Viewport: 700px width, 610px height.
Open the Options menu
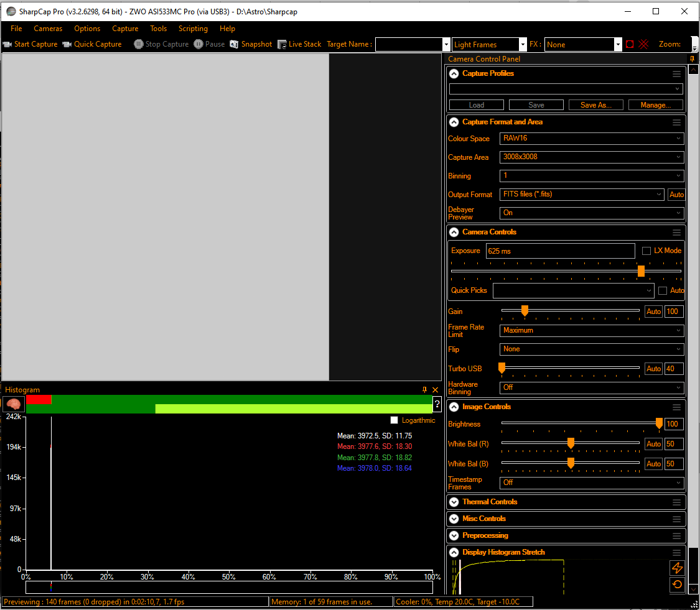pyautogui.click(x=87, y=29)
